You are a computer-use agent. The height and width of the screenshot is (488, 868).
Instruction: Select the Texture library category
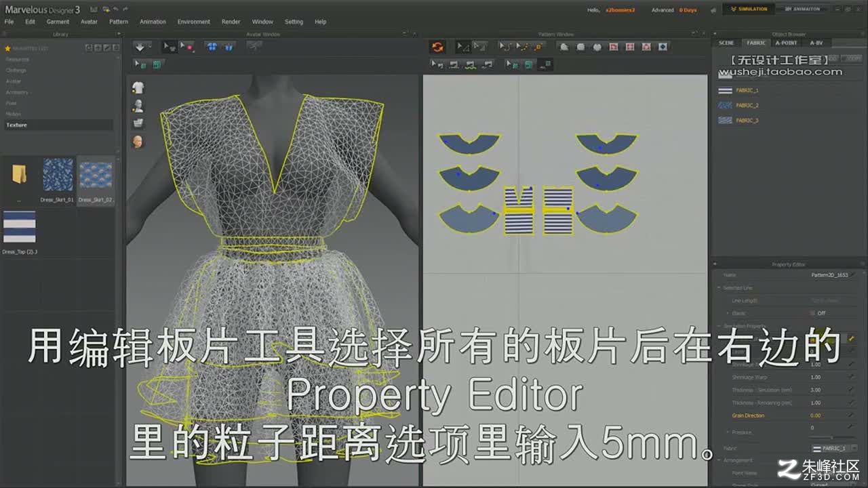(58, 125)
